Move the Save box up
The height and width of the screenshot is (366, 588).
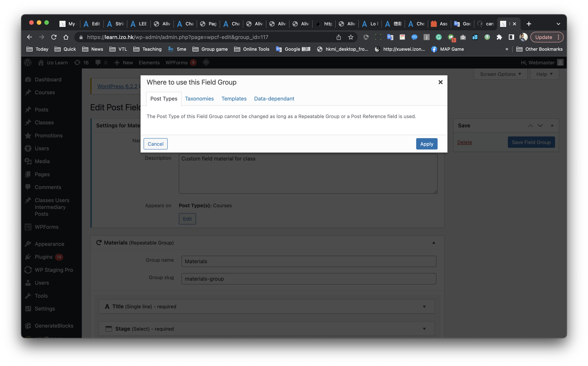tap(530, 125)
